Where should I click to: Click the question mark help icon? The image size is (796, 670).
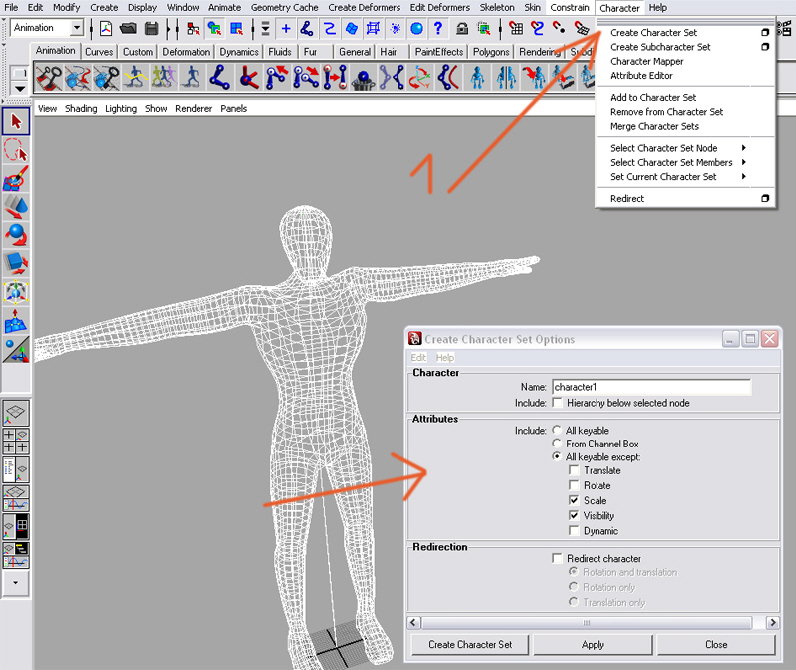coord(438,29)
